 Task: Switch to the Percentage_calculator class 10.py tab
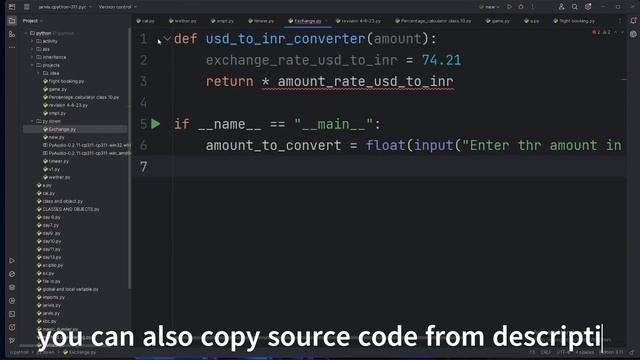click(433, 21)
